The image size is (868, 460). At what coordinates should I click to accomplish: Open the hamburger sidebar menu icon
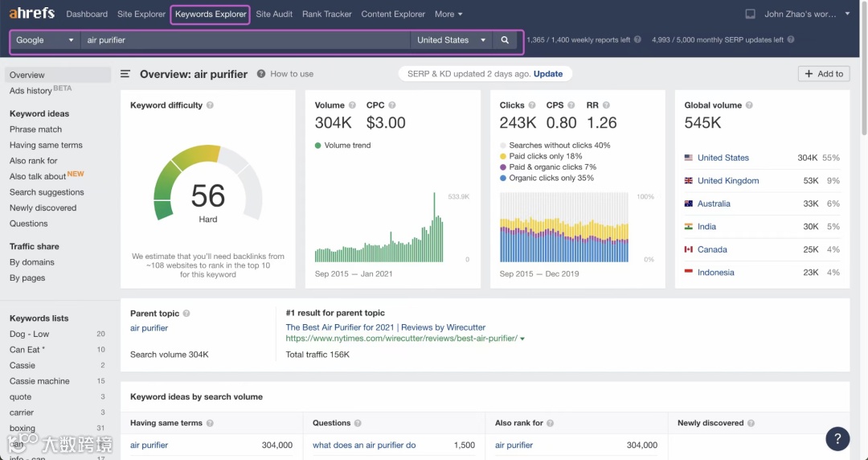(125, 74)
